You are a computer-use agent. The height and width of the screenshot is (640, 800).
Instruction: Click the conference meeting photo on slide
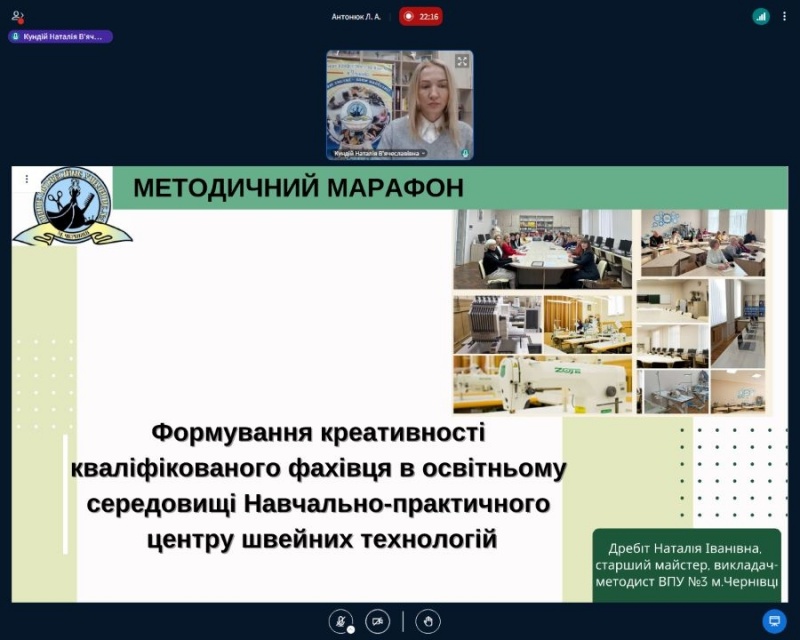click(542, 249)
